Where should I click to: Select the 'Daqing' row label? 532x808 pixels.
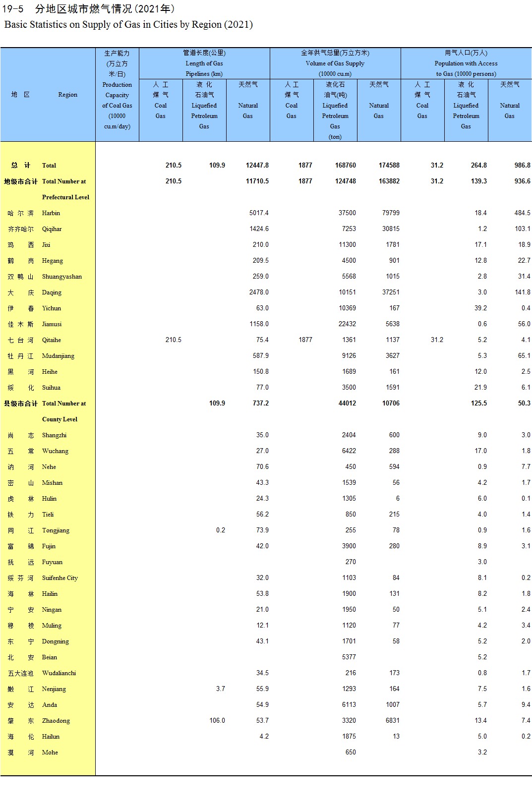[52, 292]
